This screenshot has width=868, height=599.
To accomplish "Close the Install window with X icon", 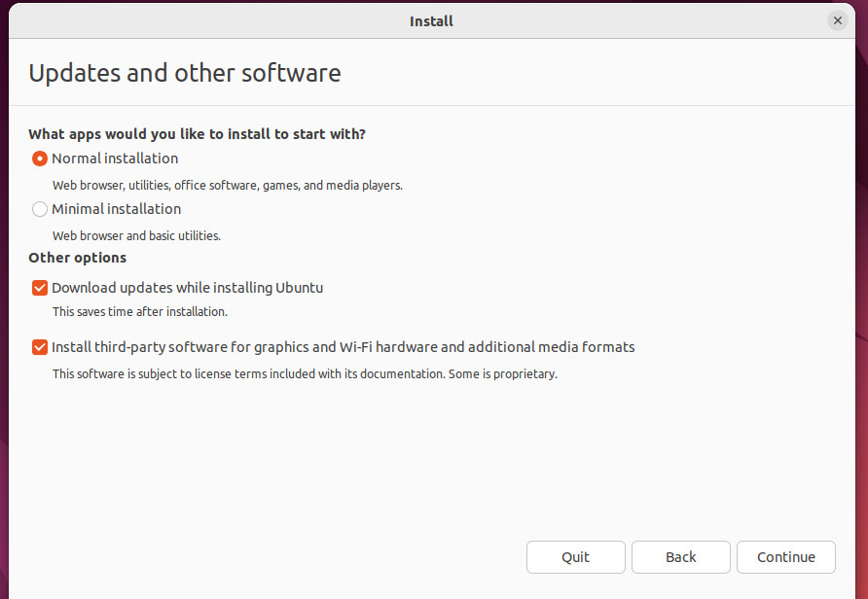I will [x=837, y=20].
